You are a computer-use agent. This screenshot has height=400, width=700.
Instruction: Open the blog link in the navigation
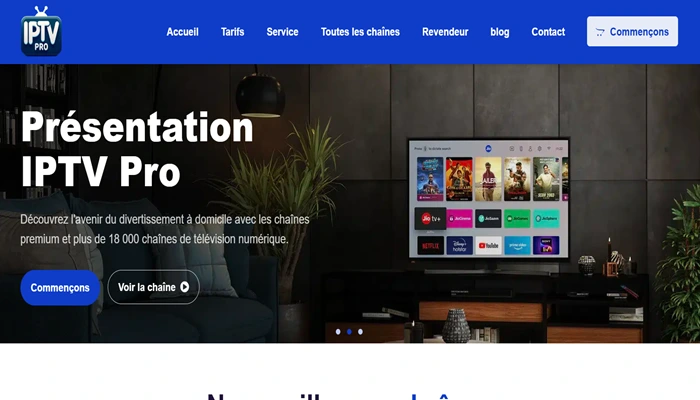pos(500,32)
